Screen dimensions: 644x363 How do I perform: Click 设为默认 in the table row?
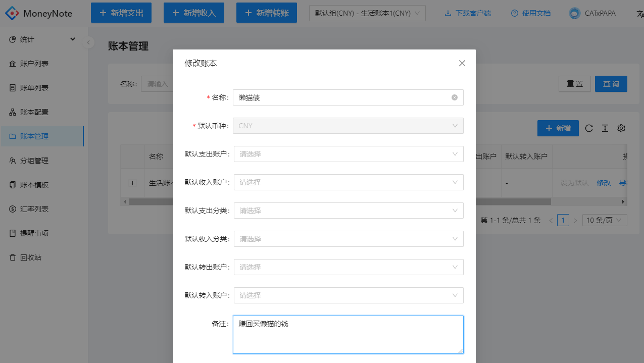click(x=574, y=183)
